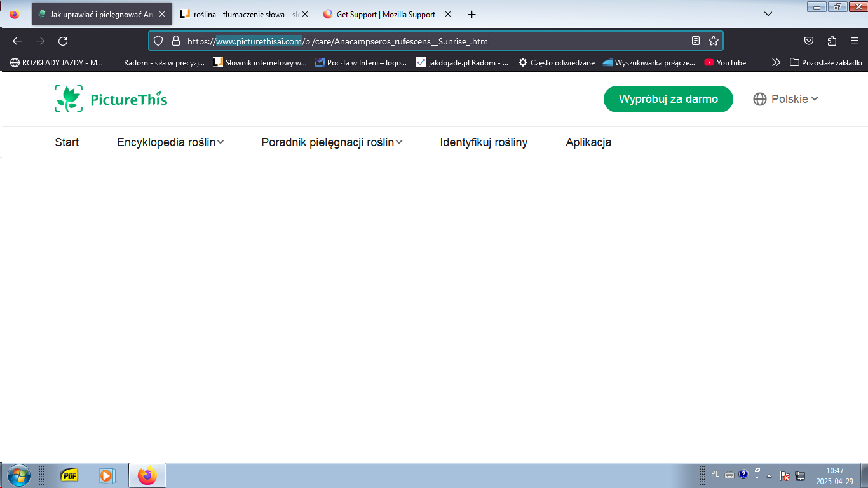Open the extensions puzzle icon
Image resolution: width=868 pixels, height=488 pixels.
(x=832, y=41)
